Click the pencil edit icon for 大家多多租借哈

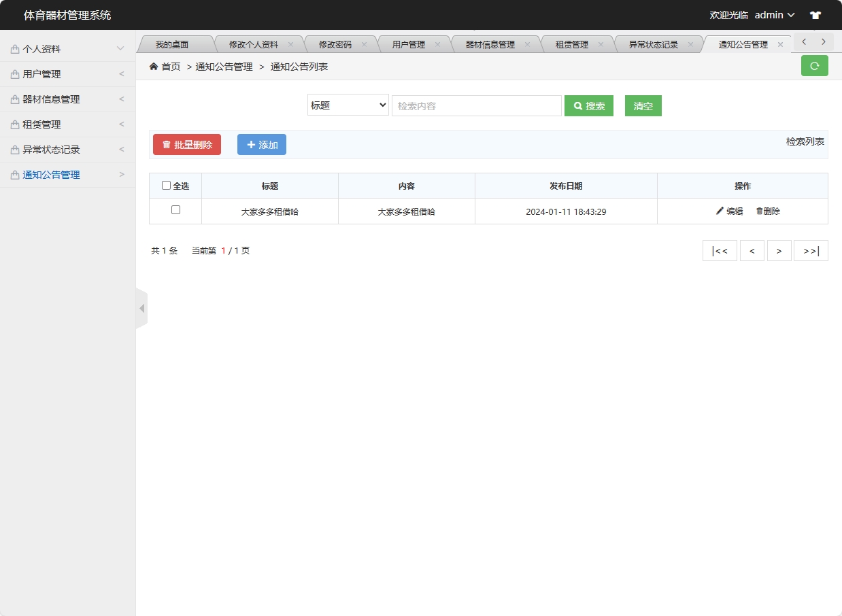tap(720, 211)
